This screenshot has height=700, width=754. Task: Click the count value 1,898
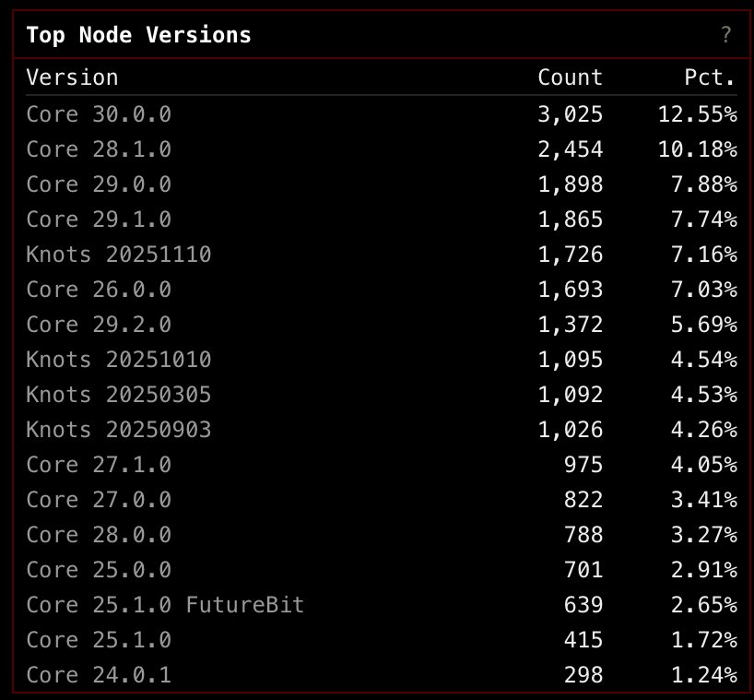(x=570, y=184)
